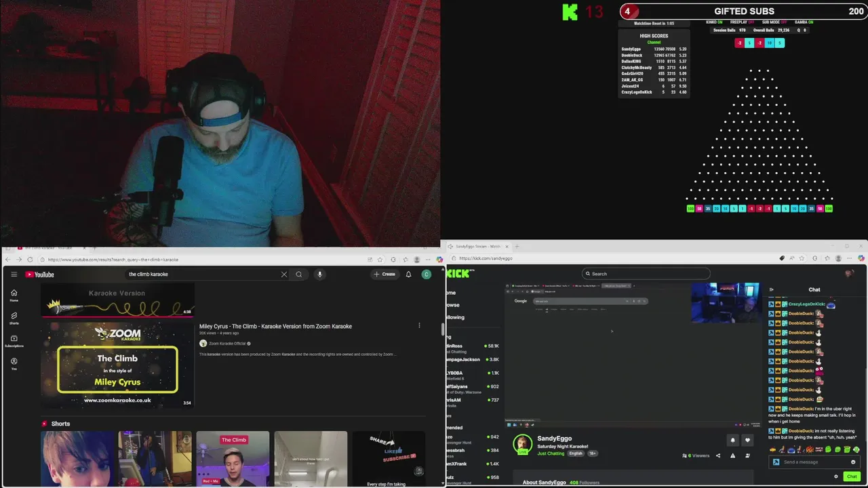Start YouTube voice search with microphone
The height and width of the screenshot is (488, 868).
(x=319, y=274)
